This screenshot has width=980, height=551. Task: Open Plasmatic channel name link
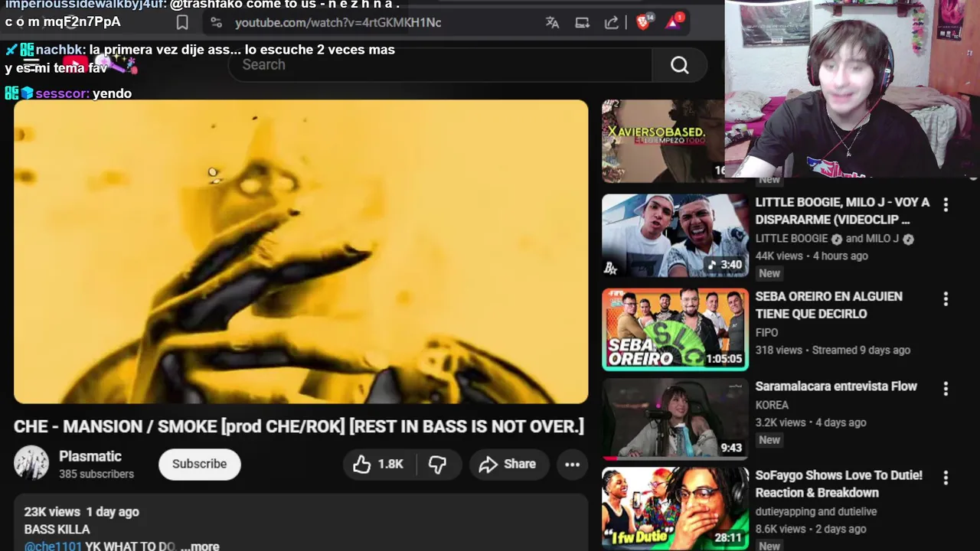[90, 456]
